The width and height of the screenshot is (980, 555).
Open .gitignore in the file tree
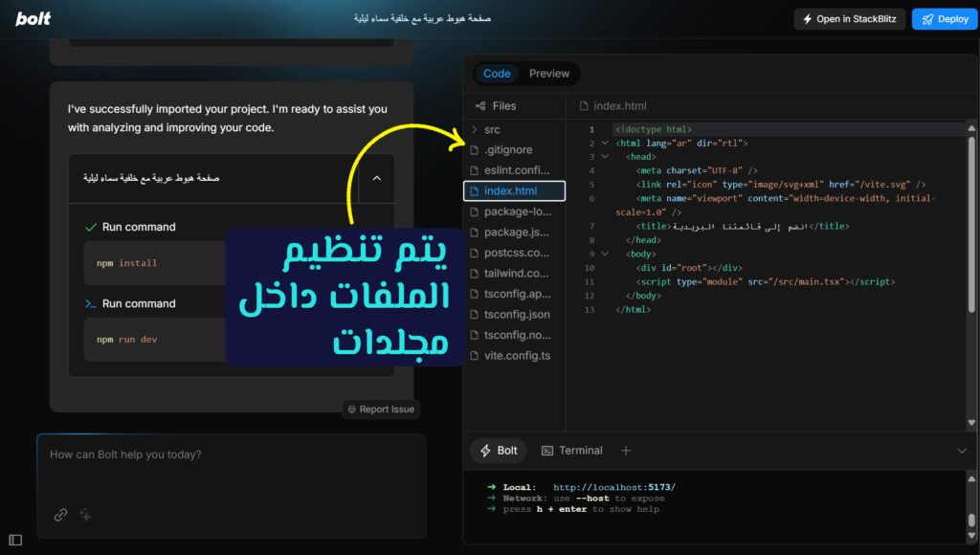pos(514,150)
